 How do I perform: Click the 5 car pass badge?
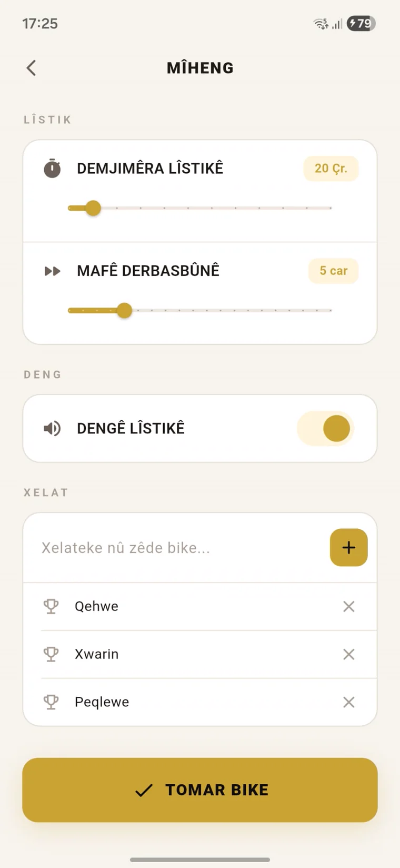[x=334, y=271]
